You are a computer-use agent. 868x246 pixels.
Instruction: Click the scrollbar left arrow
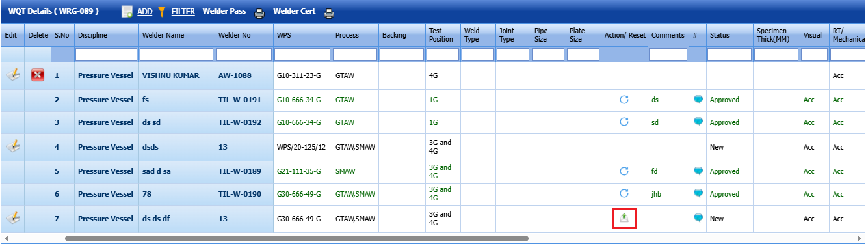click(5, 239)
